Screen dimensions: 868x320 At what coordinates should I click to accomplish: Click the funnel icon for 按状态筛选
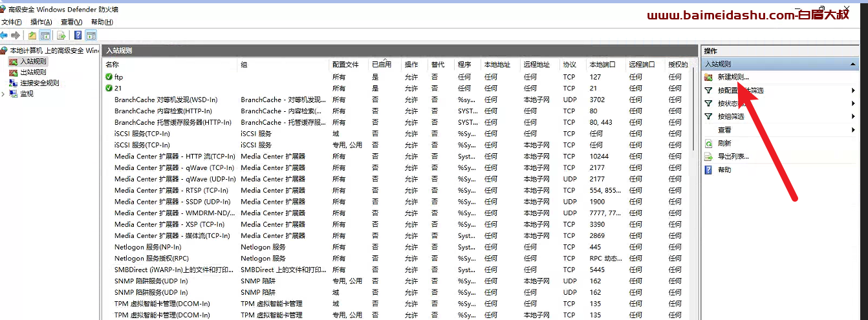(708, 103)
